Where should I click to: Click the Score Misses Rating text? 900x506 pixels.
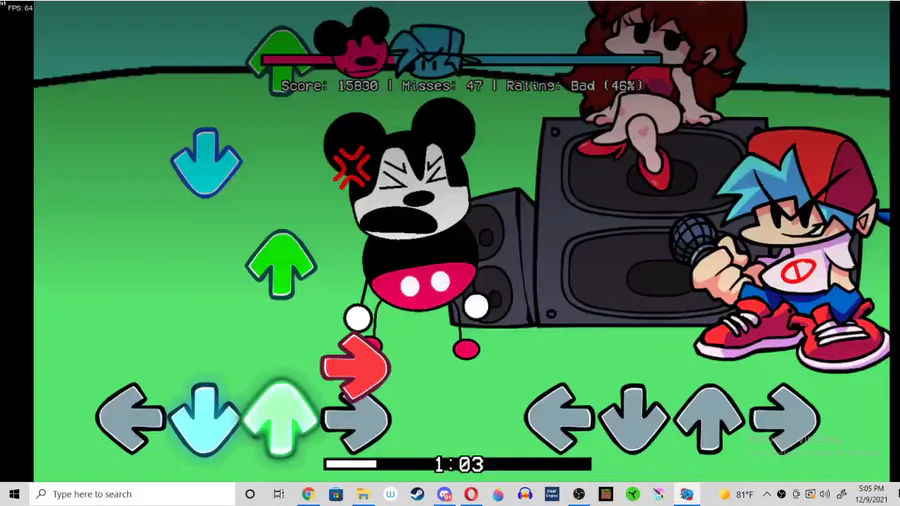pos(462,85)
